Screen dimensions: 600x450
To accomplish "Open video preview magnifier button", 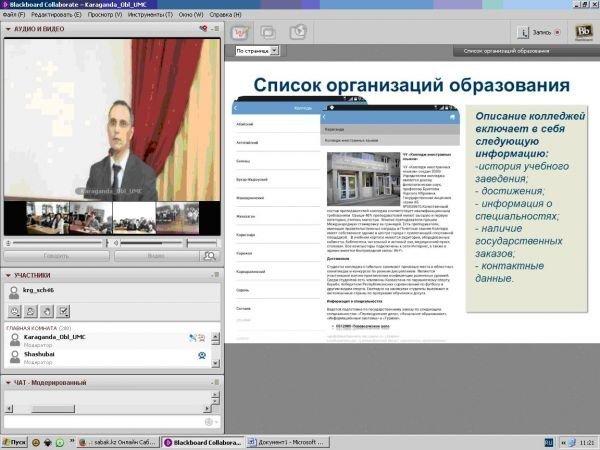I will pyautogui.click(x=209, y=256).
